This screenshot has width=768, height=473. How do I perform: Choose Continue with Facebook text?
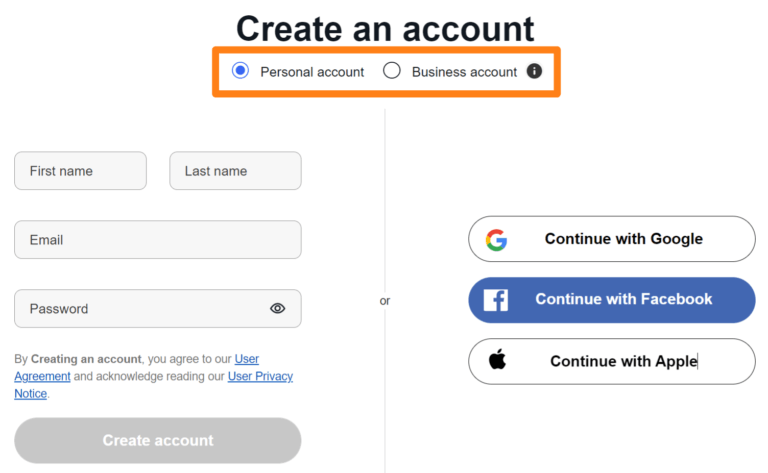623,299
